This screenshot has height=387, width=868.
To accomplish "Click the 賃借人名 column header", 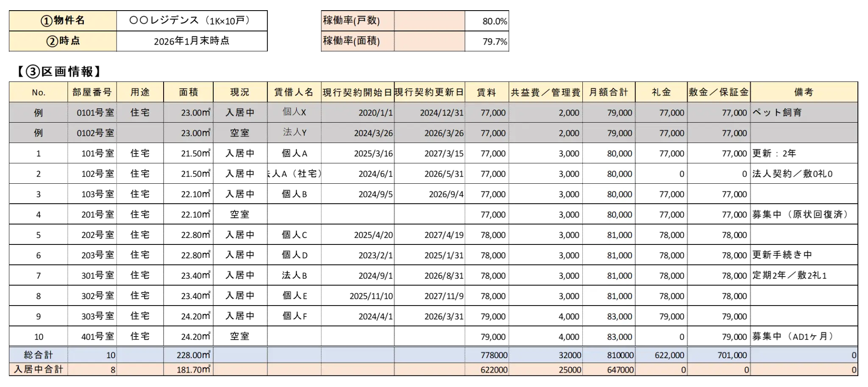I will click(294, 92).
